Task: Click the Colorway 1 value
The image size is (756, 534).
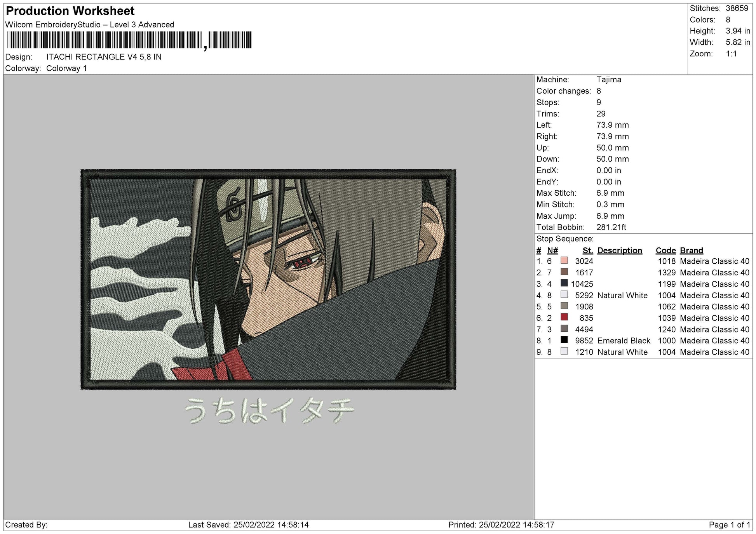Action: click(66, 68)
